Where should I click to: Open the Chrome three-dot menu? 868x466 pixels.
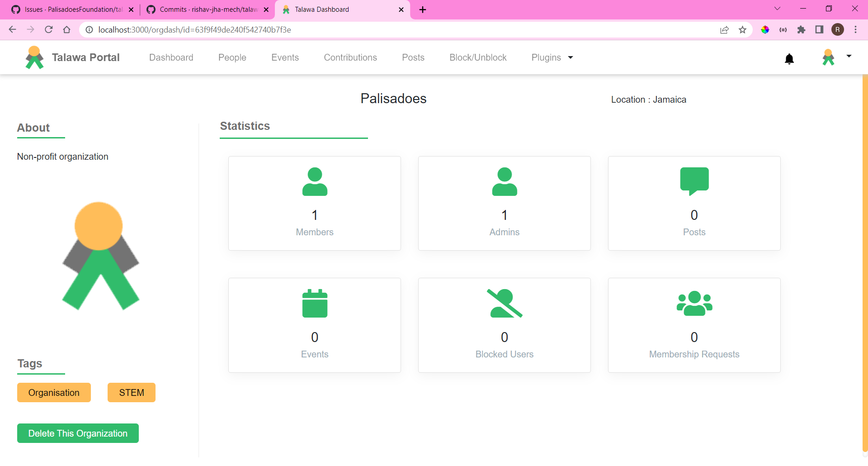(855, 30)
